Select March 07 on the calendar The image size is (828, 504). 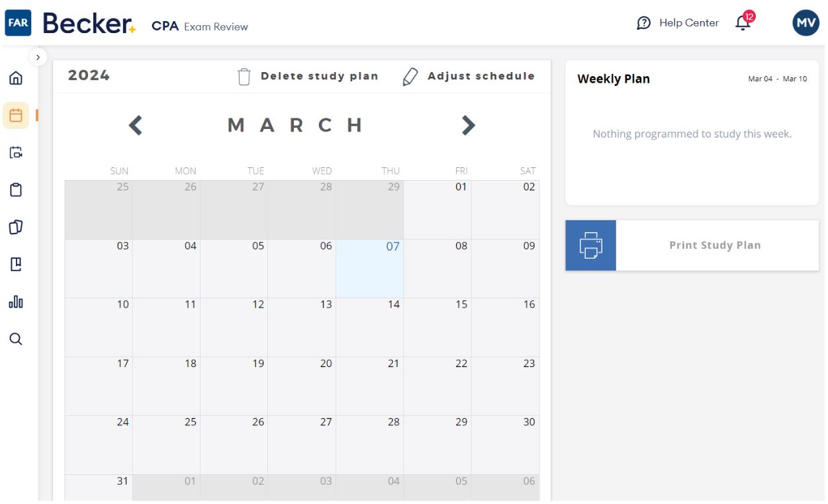[x=371, y=269]
